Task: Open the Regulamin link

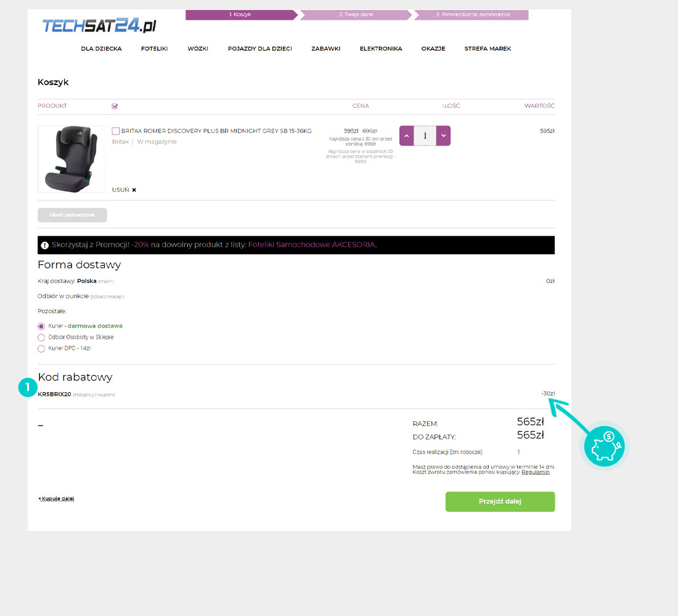Action: [535, 472]
